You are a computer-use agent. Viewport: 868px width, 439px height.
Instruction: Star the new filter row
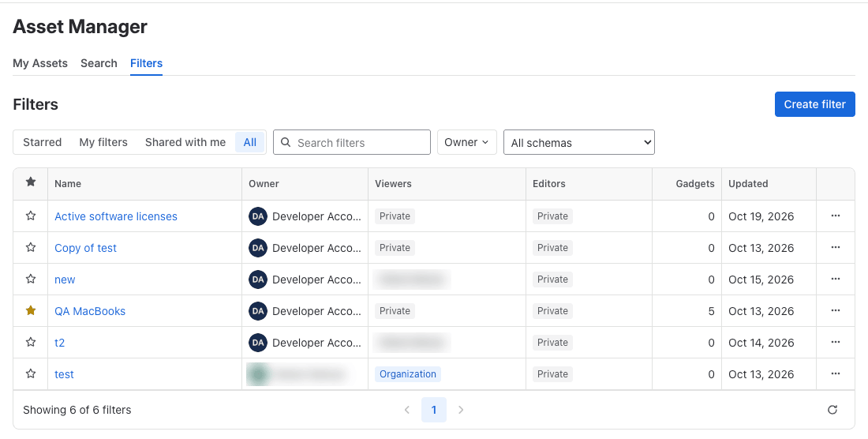coord(31,279)
